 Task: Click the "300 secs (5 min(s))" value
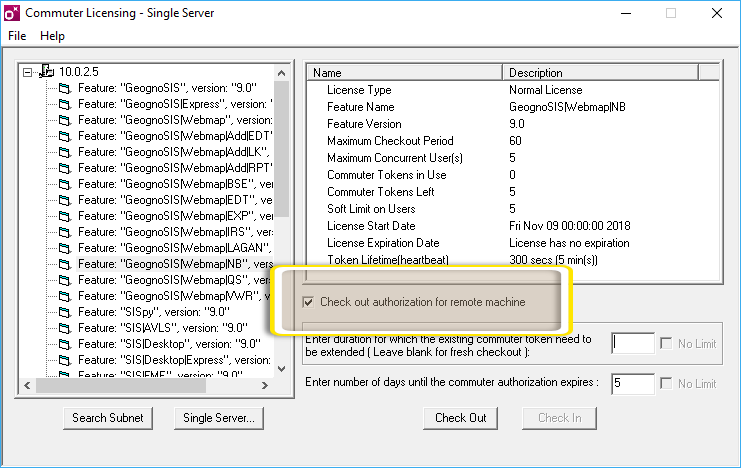553,260
